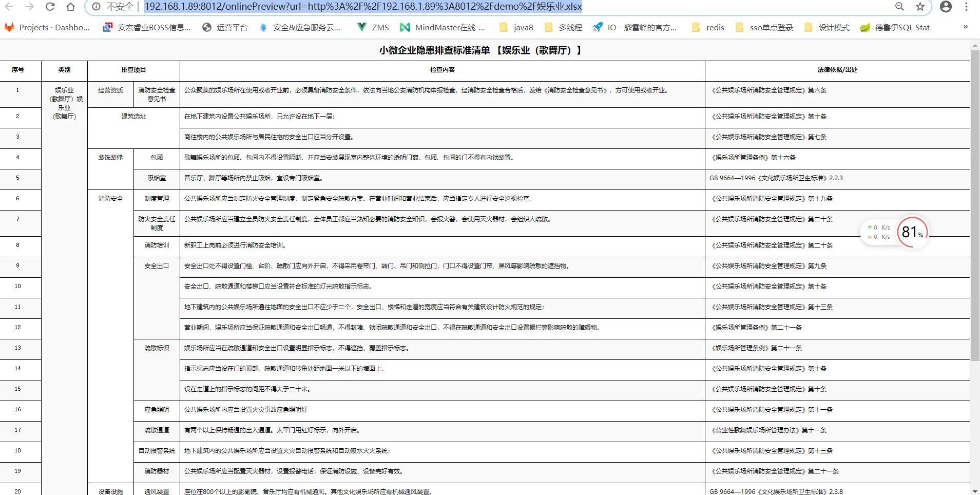Open the browser home page
The height and width of the screenshot is (495, 980).
click(71, 7)
